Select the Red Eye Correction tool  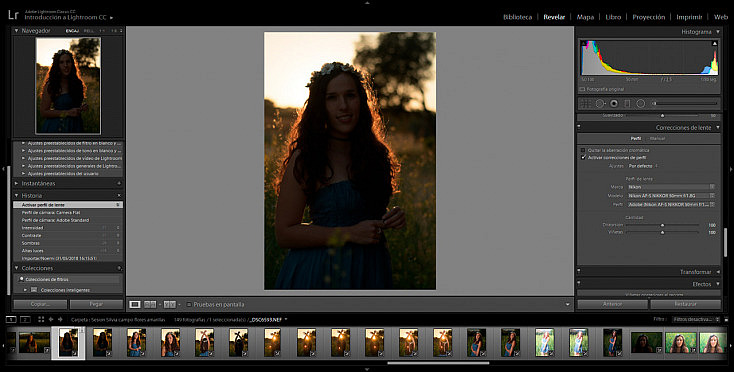pos(614,103)
